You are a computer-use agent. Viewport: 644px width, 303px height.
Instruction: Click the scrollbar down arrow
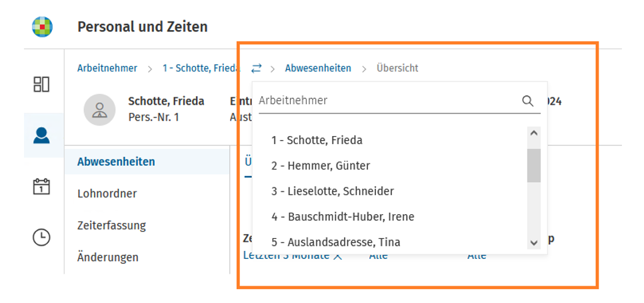(534, 242)
